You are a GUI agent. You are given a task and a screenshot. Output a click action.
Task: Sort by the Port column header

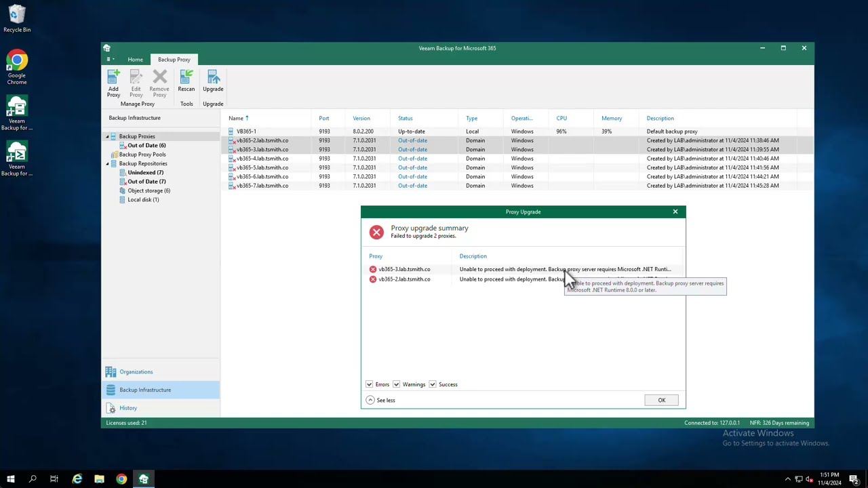pyautogui.click(x=324, y=118)
